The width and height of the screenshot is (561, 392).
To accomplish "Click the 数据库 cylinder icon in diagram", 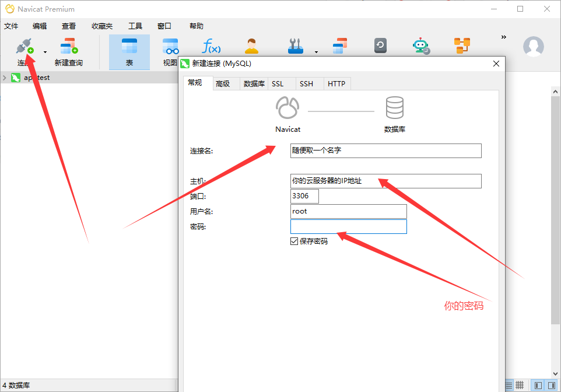I will [395, 107].
